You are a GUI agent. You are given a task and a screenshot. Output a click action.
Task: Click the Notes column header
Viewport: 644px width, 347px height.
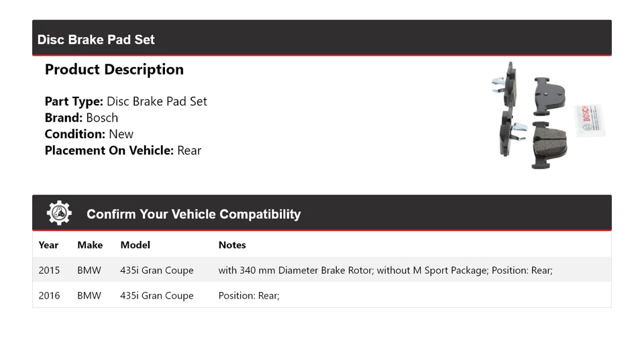(232, 245)
